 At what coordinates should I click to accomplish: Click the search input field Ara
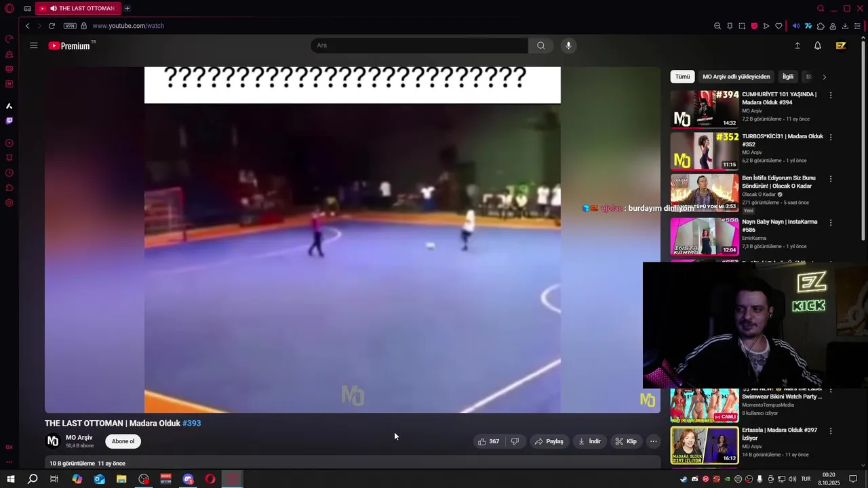[x=419, y=45]
